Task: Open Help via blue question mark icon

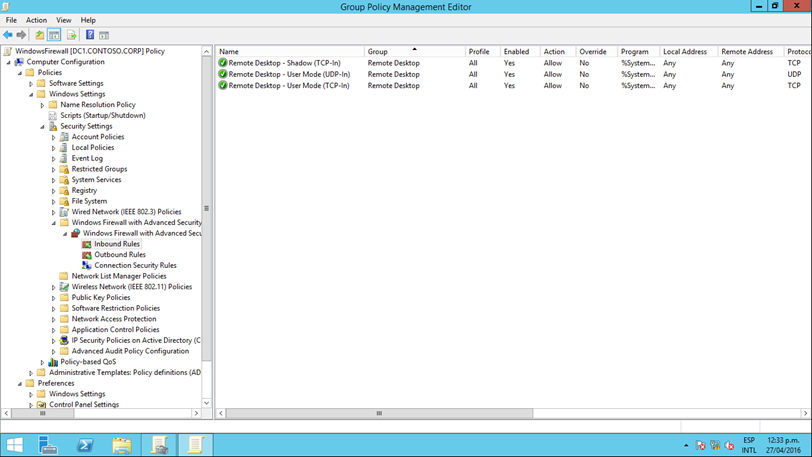Action: click(90, 35)
